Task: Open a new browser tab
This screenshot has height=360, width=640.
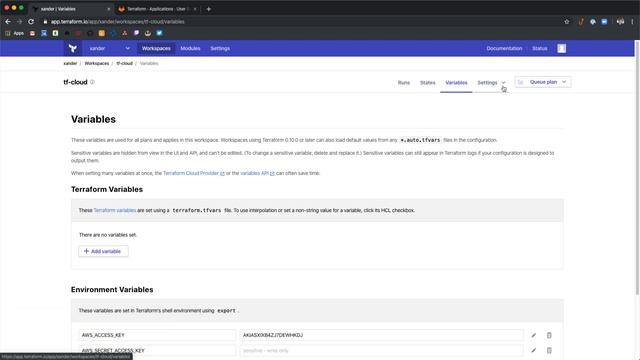Action: point(209,9)
